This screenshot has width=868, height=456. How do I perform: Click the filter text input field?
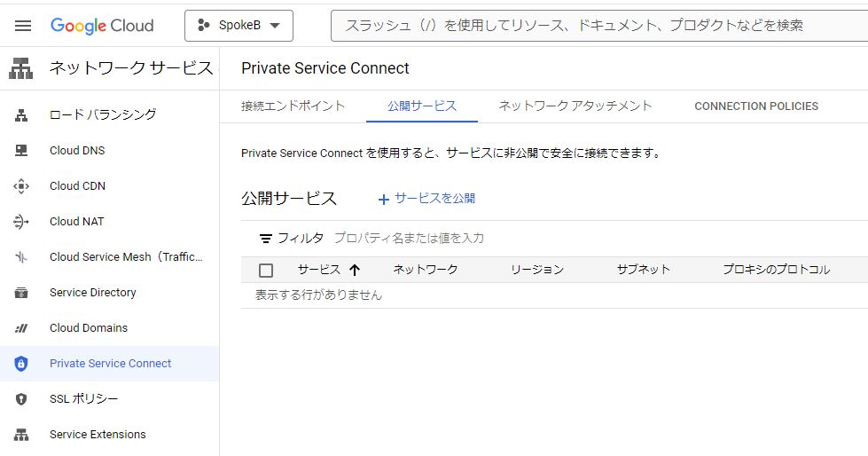pyautogui.click(x=532, y=239)
